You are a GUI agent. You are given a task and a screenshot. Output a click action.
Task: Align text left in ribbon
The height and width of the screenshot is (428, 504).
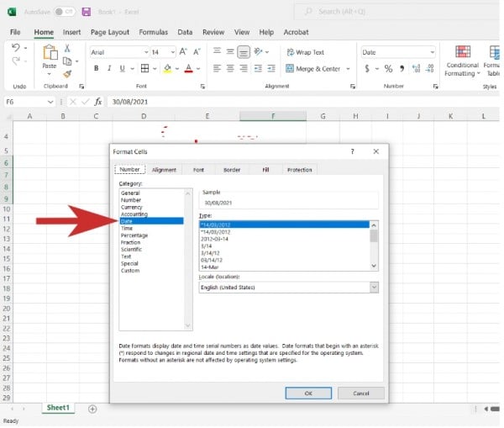pos(218,68)
